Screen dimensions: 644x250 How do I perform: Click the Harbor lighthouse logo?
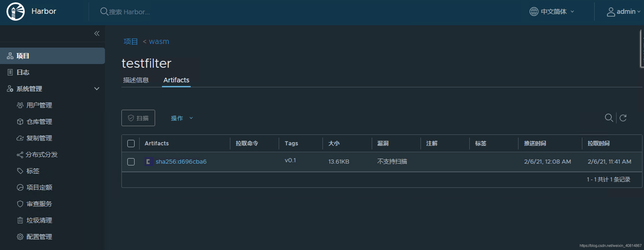pyautogui.click(x=16, y=11)
